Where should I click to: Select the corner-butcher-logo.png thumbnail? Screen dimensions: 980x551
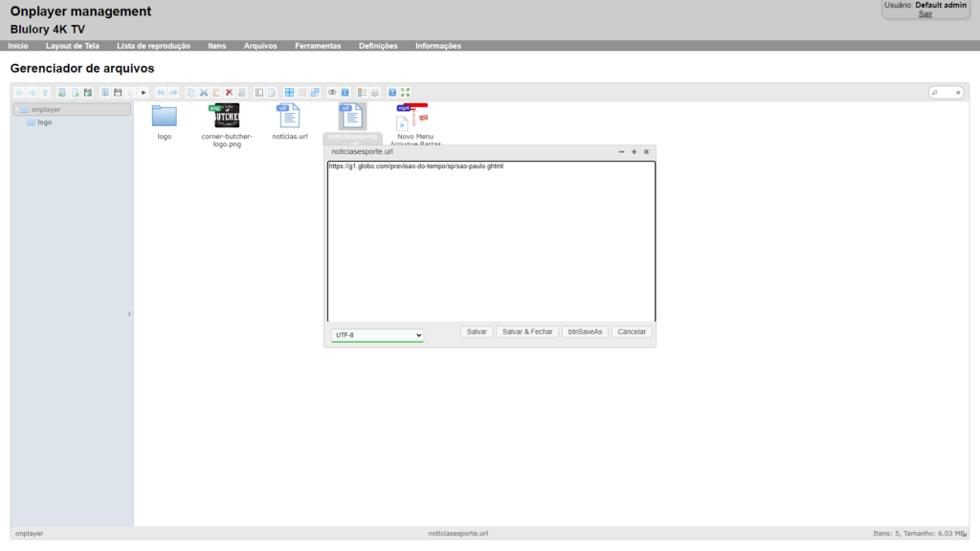point(227,116)
